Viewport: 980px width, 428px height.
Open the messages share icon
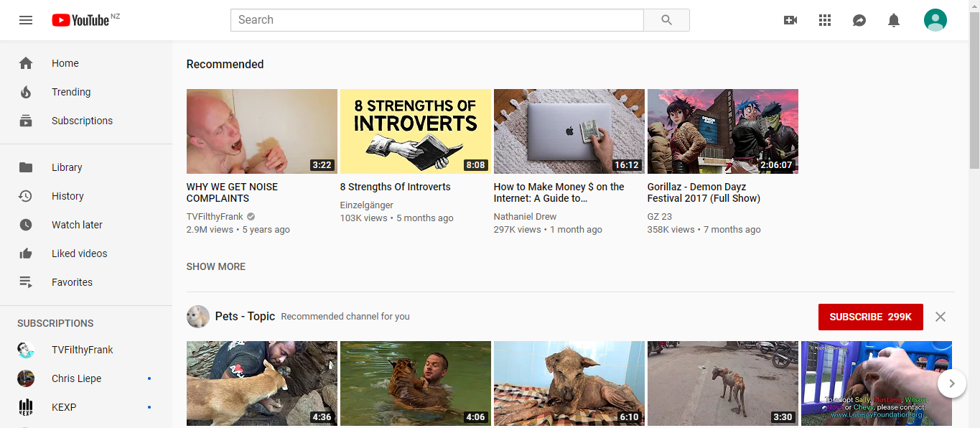pos(859,20)
